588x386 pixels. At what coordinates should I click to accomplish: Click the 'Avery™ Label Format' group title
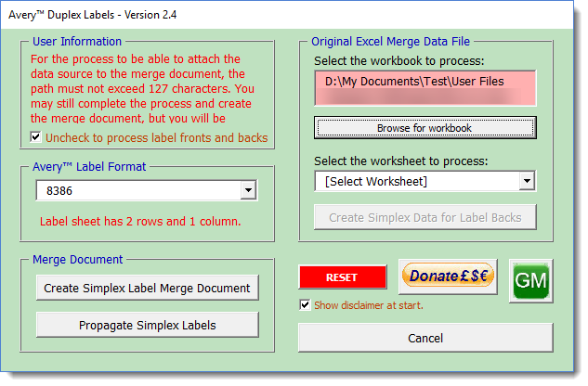(x=89, y=166)
